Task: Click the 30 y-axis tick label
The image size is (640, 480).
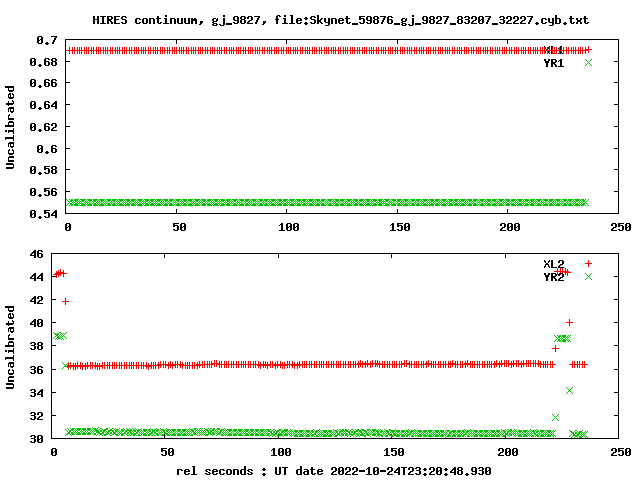Action: [x=36, y=439]
